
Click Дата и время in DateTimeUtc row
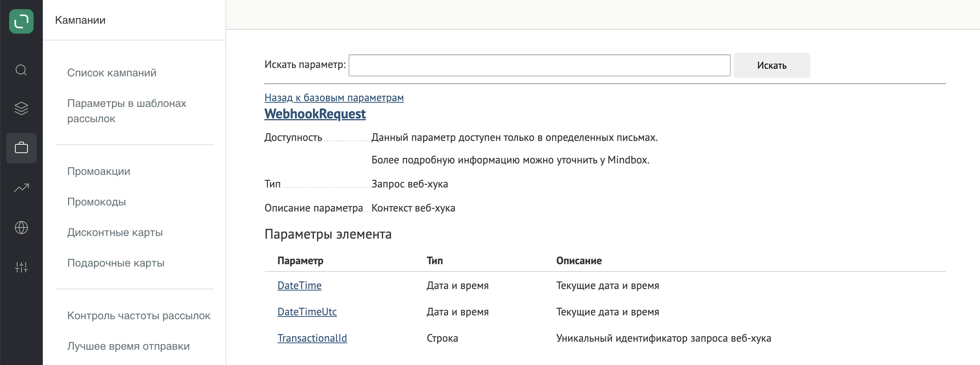[458, 312]
